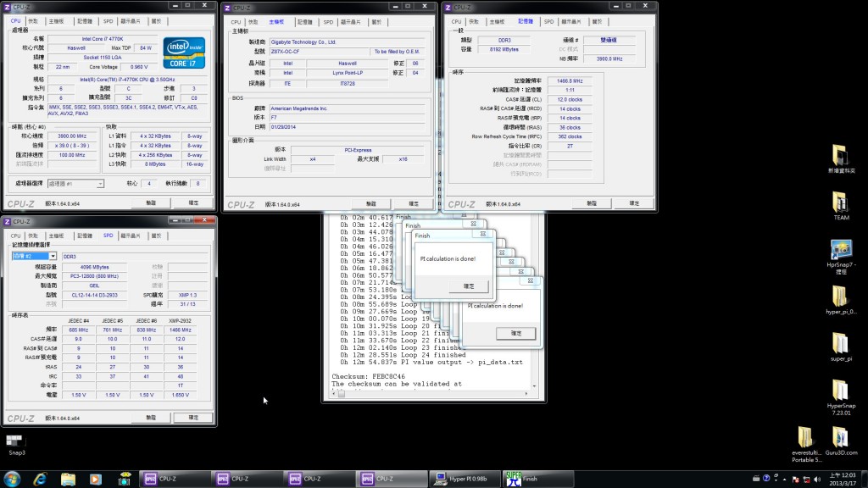Screen dimensions: 868x488
Task: Click the 'Gigabyte Technology Co., Ltd.' manufacturer field
Action: [x=347, y=42]
